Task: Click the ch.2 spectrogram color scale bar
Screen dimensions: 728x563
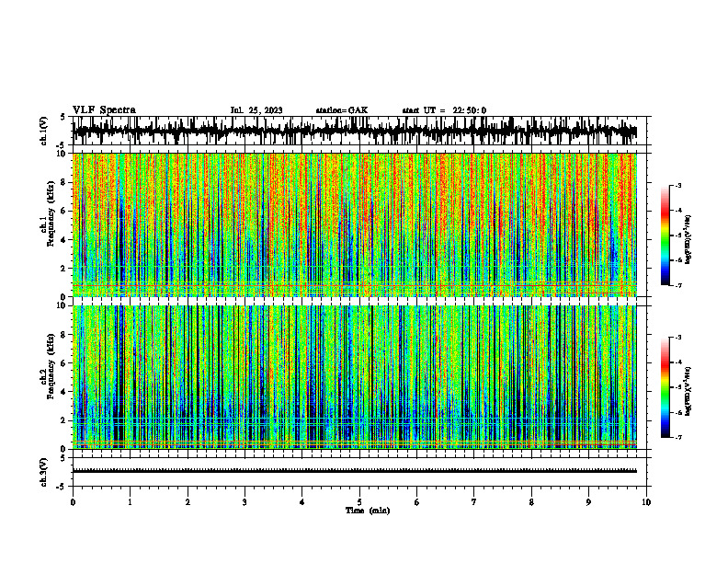Action: coord(665,387)
